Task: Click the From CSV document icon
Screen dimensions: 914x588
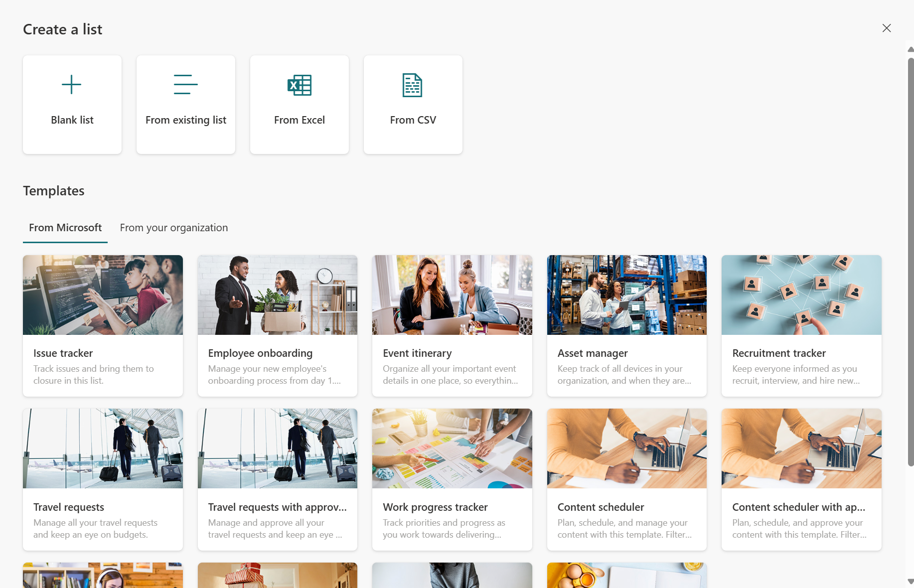Action: tap(413, 85)
